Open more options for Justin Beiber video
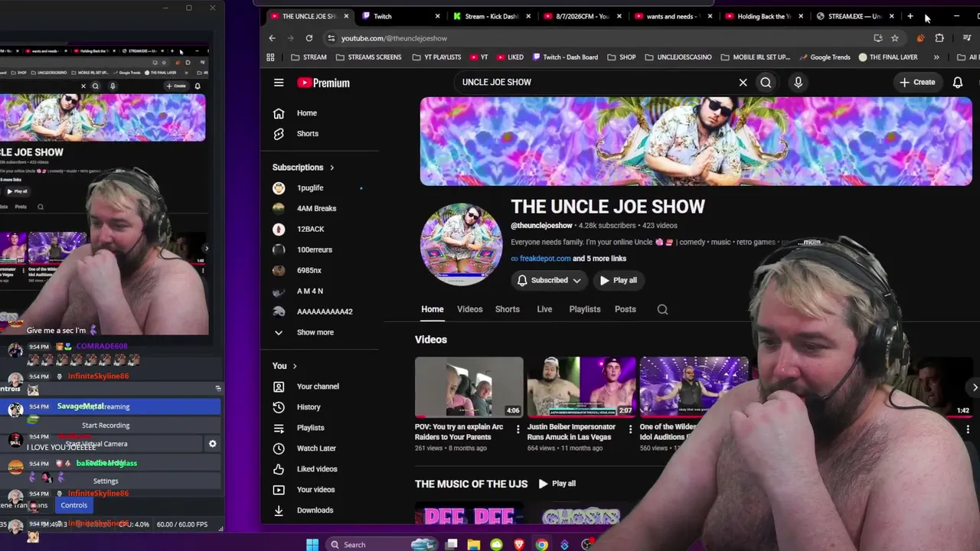Viewport: 980px width, 551px height. point(630,429)
